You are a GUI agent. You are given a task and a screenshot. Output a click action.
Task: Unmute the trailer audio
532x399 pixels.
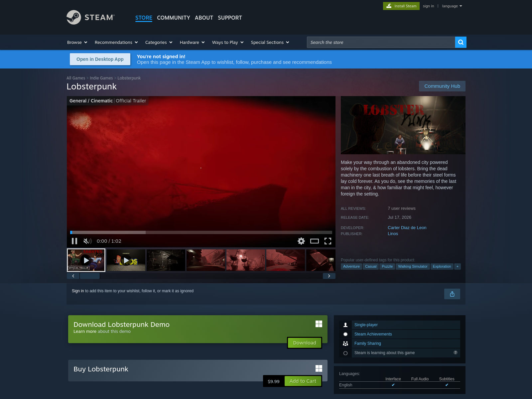[x=87, y=241]
